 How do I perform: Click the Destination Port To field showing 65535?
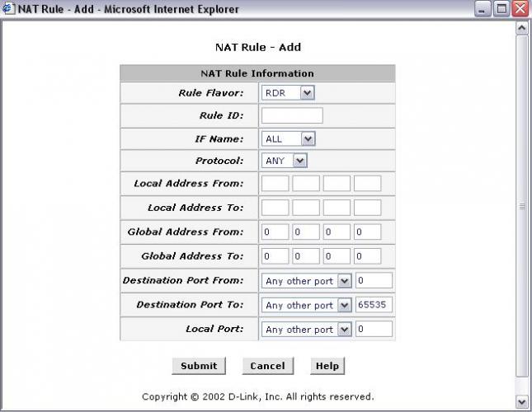pyautogui.click(x=374, y=305)
